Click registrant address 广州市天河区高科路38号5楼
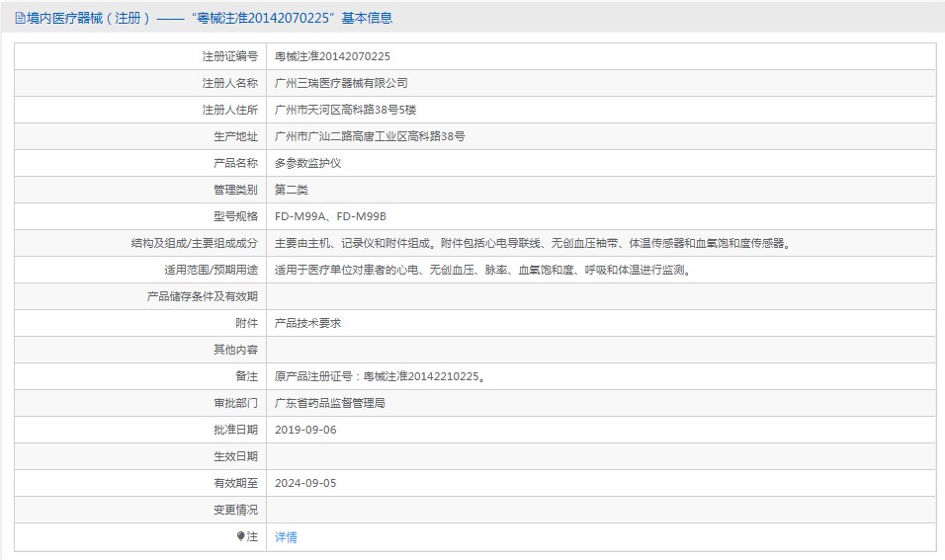 345,110
